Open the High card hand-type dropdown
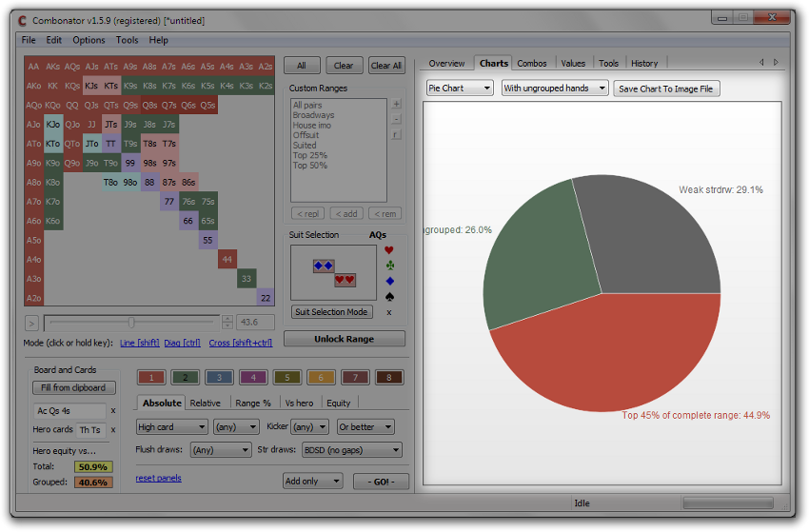This screenshot has height=532, width=809. [171, 427]
